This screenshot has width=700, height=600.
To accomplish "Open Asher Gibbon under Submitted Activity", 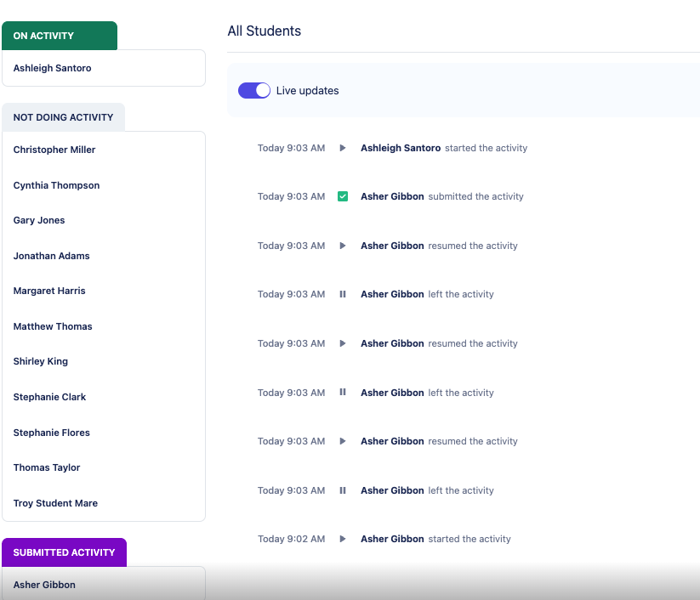I will coord(104,585).
